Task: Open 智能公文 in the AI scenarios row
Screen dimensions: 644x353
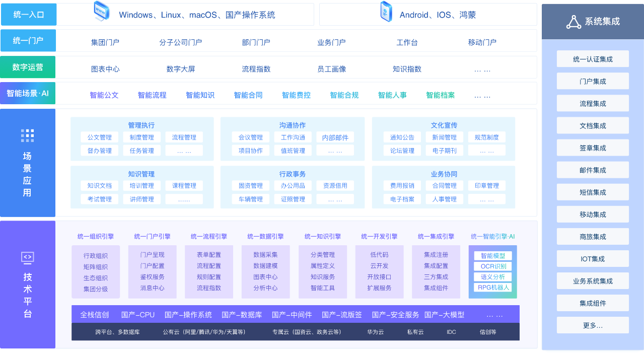Action: coord(104,95)
